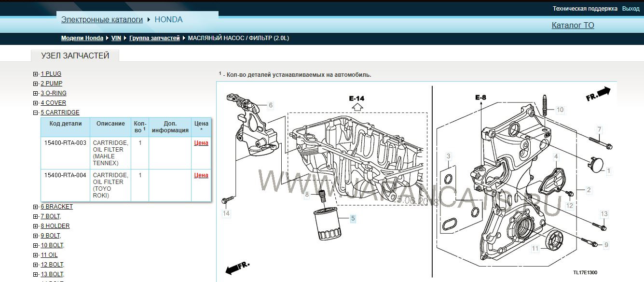The height and width of the screenshot is (282, 644).
Task: Expand the 1 PLUG tree node
Action: click(36, 74)
